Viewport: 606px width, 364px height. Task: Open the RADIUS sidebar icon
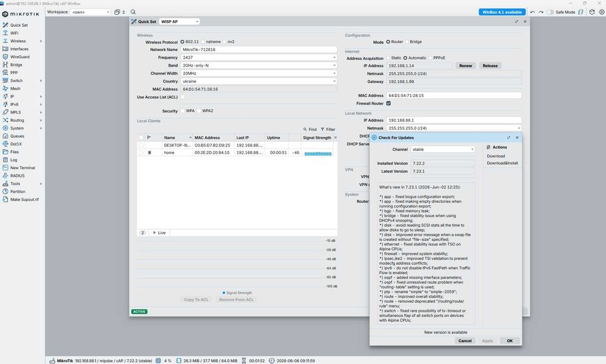click(5, 176)
